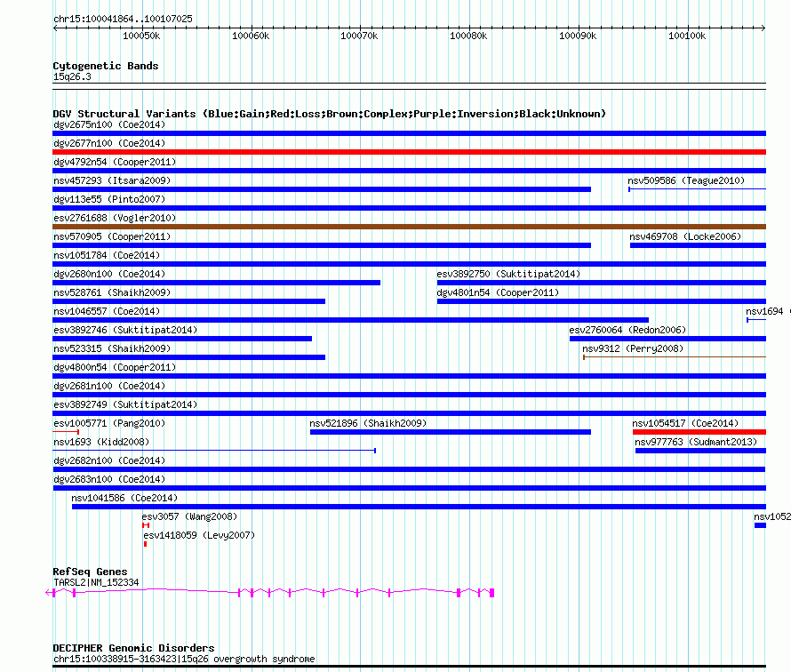Click the chr15:100041864..100107025 coordinates label
This screenshot has height=672, width=791.
[x=123, y=19]
